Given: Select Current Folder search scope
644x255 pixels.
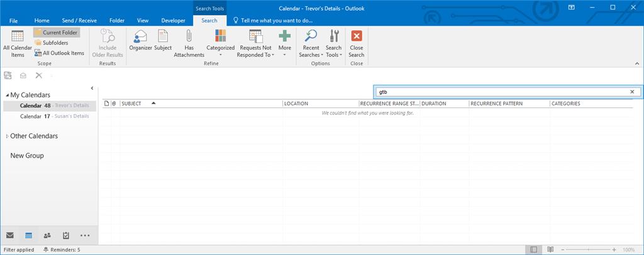Looking at the screenshot, I should tap(56, 33).
